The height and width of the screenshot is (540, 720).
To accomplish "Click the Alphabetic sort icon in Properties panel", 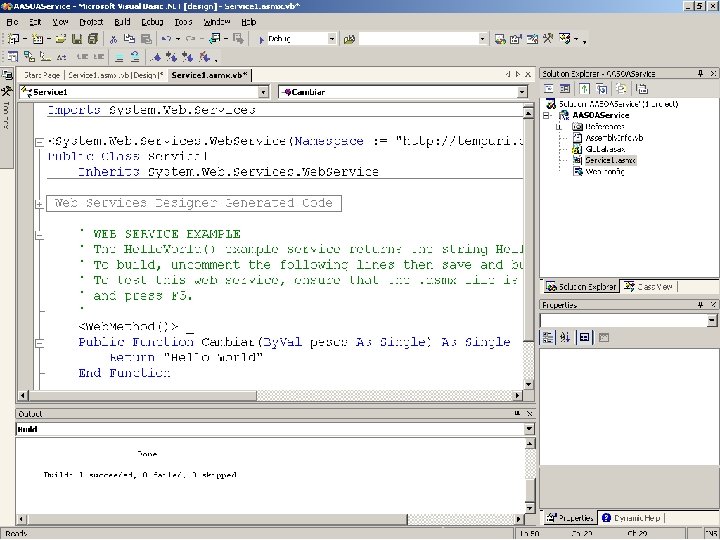I will 565,338.
